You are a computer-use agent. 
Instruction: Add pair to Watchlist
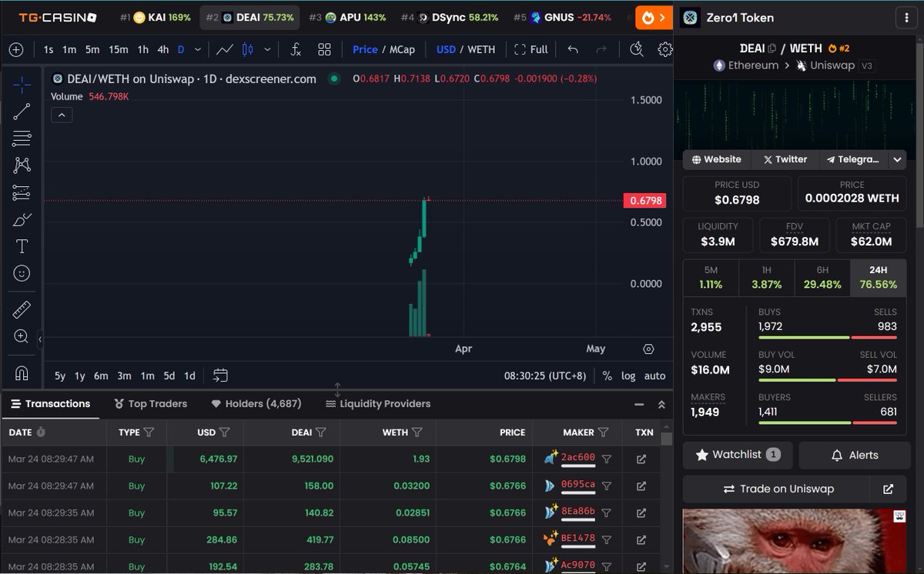click(738, 455)
